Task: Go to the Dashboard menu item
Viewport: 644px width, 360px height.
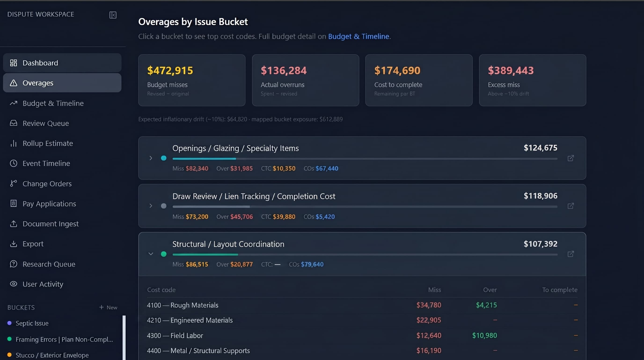Action: [62, 63]
